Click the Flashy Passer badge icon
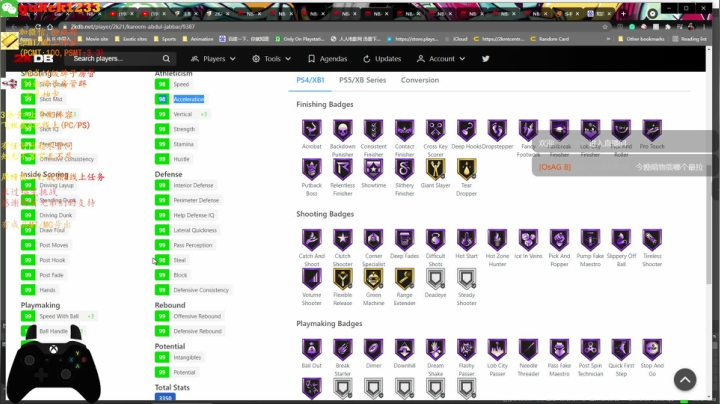Image resolution: width=720 pixels, height=404 pixels. (x=467, y=349)
